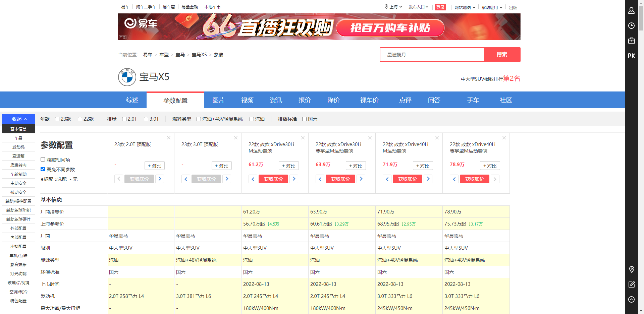Close the 71.9万 xDrive40Li M运动套装 column
The width and height of the screenshot is (644, 314).
coord(437,138)
